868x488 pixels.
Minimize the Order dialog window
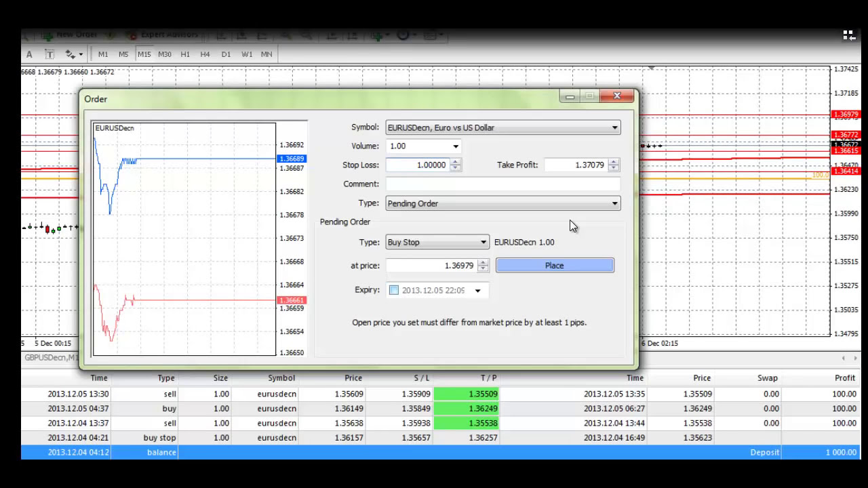point(570,97)
